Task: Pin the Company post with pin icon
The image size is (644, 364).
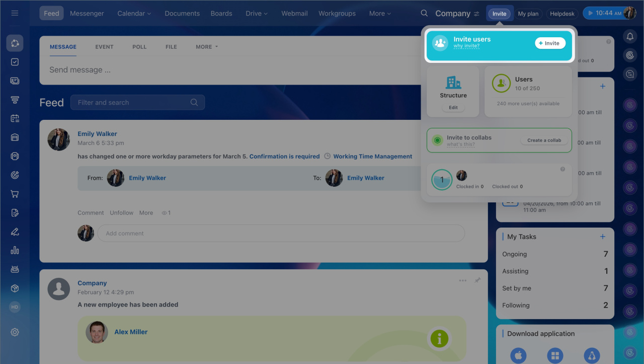Action: [477, 280]
